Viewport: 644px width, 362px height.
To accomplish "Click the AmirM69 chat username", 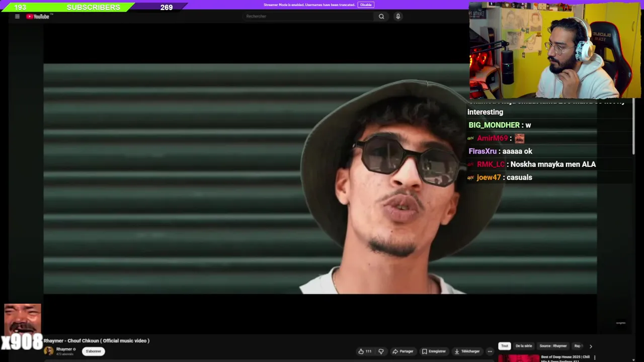I will click(x=492, y=138).
